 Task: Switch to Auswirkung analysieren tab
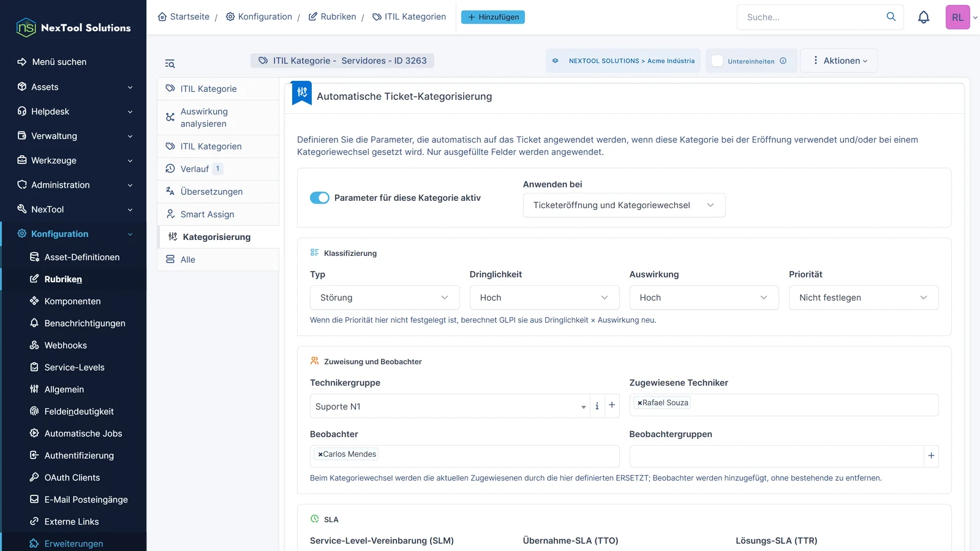(218, 118)
